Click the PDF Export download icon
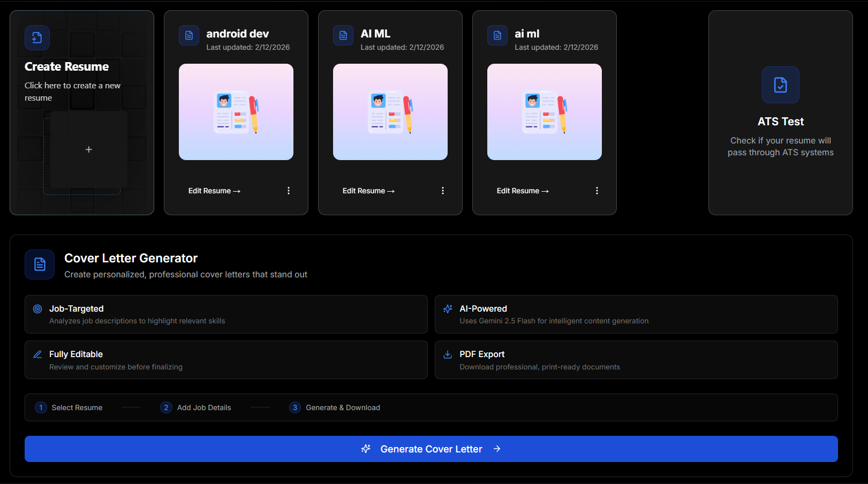 pos(448,354)
